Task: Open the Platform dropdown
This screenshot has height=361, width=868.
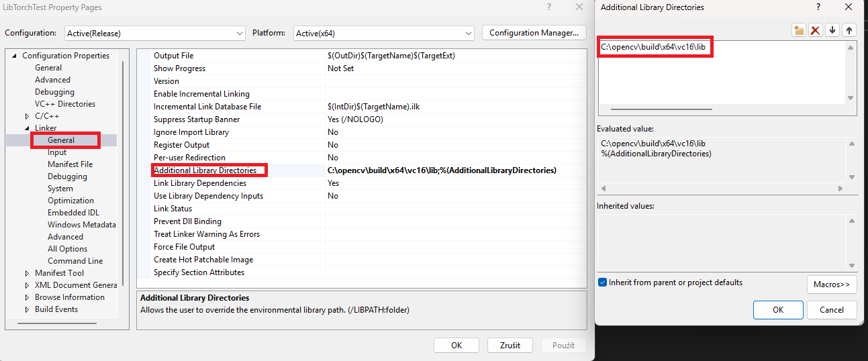Action: click(x=384, y=33)
